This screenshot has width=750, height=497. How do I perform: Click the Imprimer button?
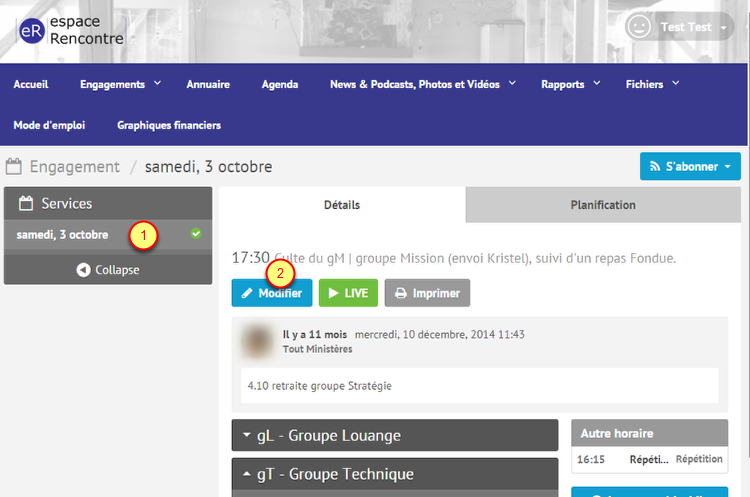[x=427, y=293]
